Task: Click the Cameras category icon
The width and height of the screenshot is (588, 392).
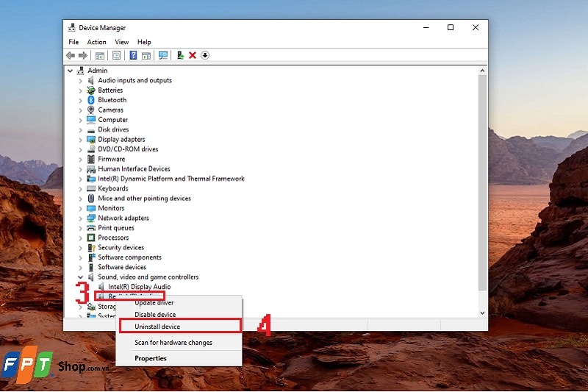Action: tap(90, 110)
